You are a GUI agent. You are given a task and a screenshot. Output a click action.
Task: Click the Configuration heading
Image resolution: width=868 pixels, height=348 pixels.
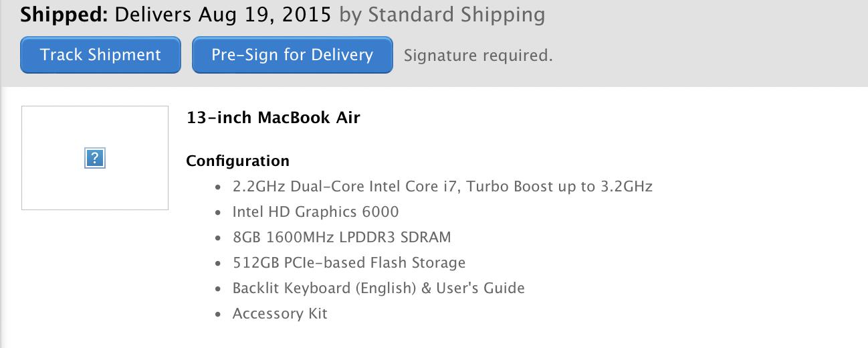coord(238,161)
